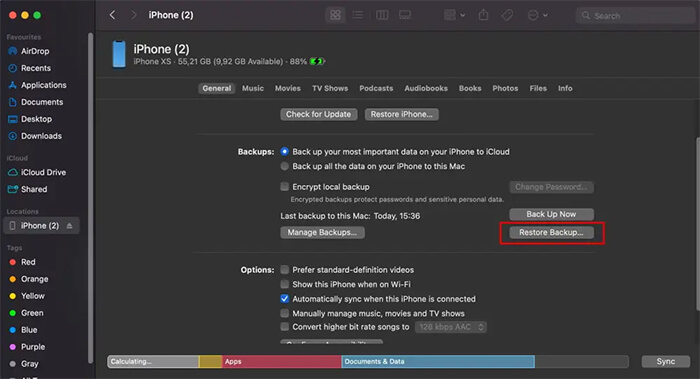
Task: Uncheck Automatically sync when iPhone is connected
Action: [x=284, y=299]
